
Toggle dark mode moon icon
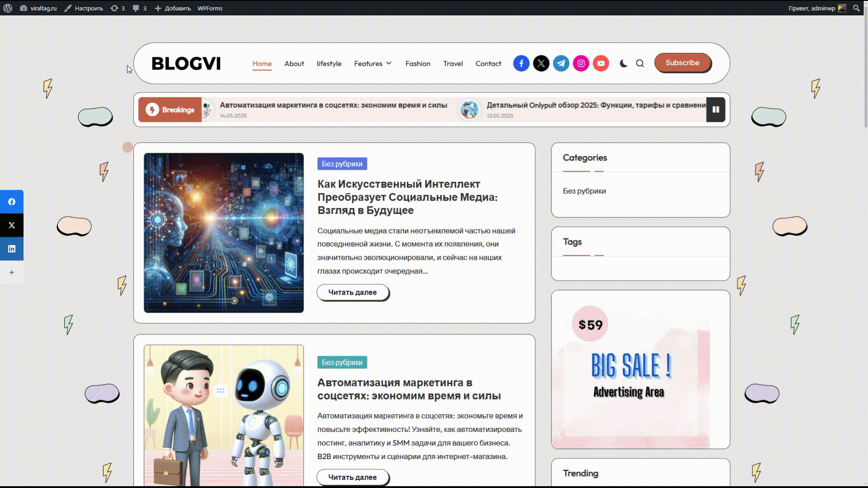[623, 63]
